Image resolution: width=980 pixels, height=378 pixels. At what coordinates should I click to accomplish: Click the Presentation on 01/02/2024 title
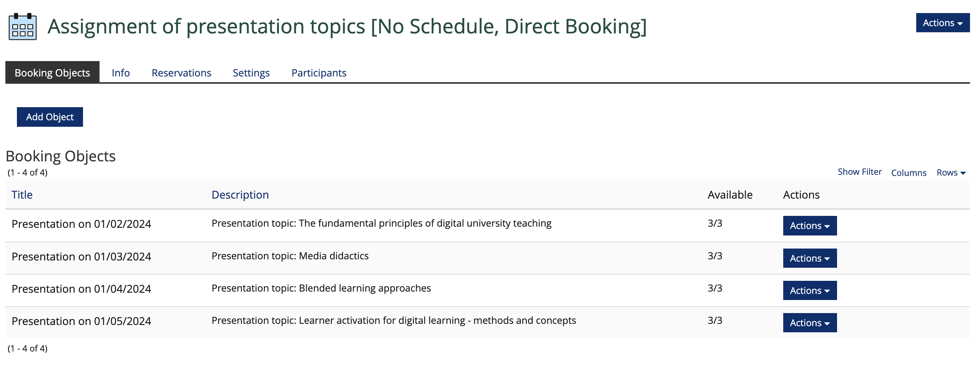click(x=81, y=224)
